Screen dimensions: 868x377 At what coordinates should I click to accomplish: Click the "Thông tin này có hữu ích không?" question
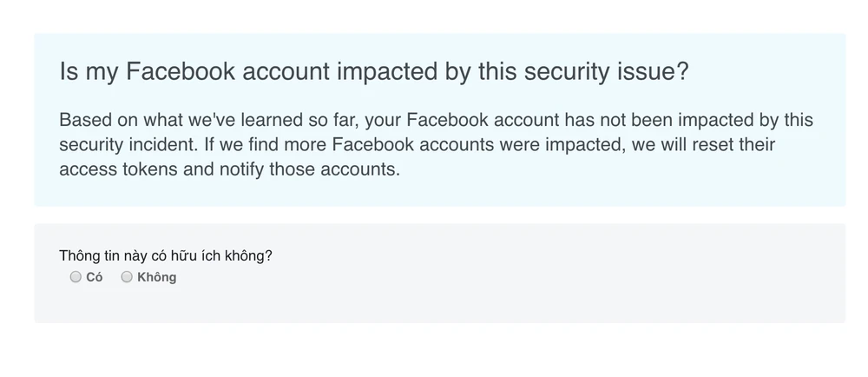(x=166, y=255)
